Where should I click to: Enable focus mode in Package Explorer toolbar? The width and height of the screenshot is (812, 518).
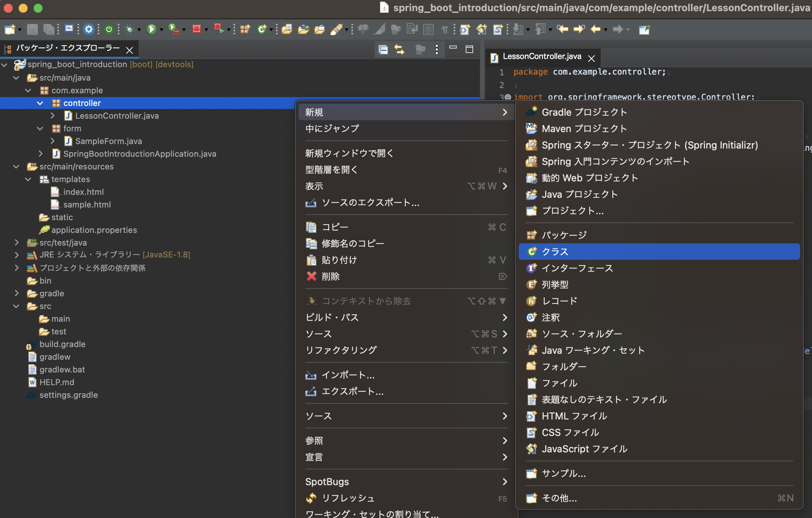(421, 49)
